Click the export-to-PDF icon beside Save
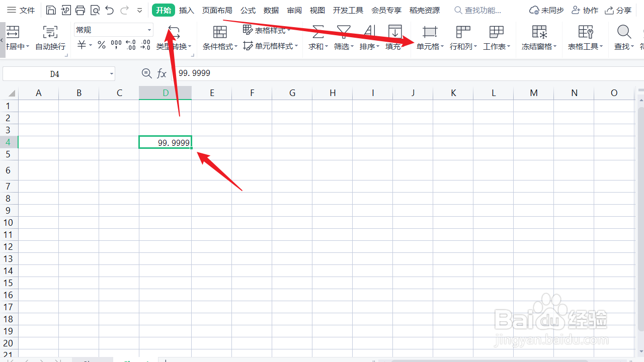Image resolution: width=644 pixels, height=362 pixels. click(65, 10)
